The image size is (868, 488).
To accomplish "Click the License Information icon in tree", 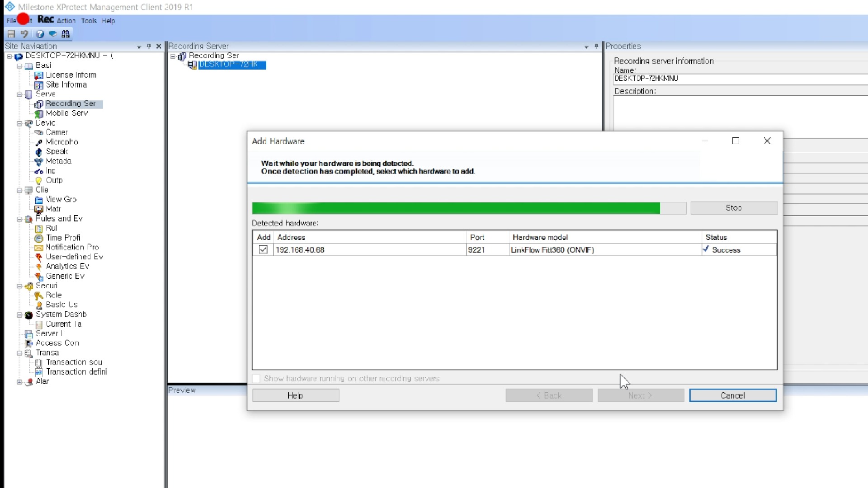I will pos(39,75).
